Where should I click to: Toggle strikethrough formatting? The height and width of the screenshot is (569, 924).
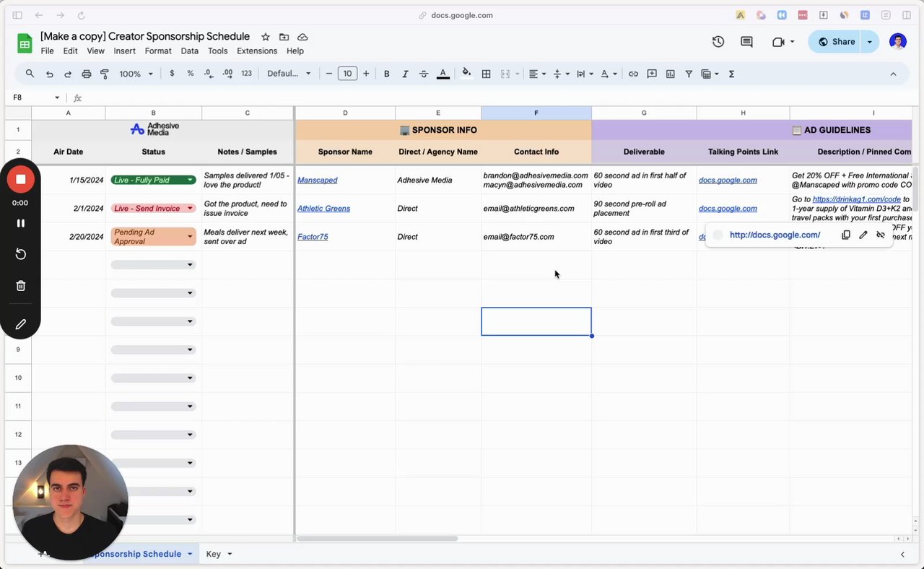click(424, 74)
